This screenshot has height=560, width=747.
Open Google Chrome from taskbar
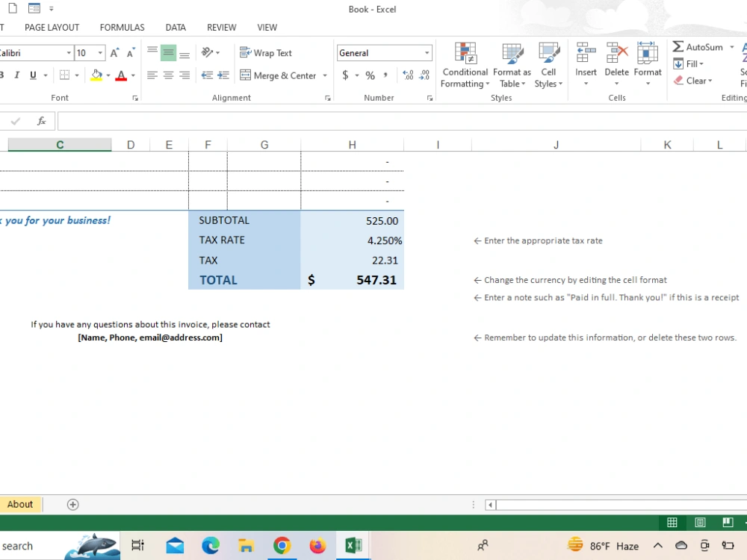point(282,545)
